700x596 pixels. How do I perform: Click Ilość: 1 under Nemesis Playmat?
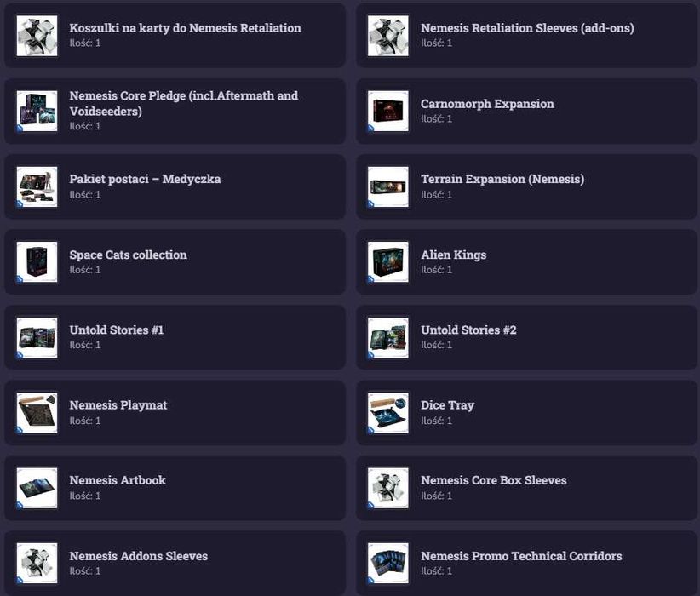point(85,421)
